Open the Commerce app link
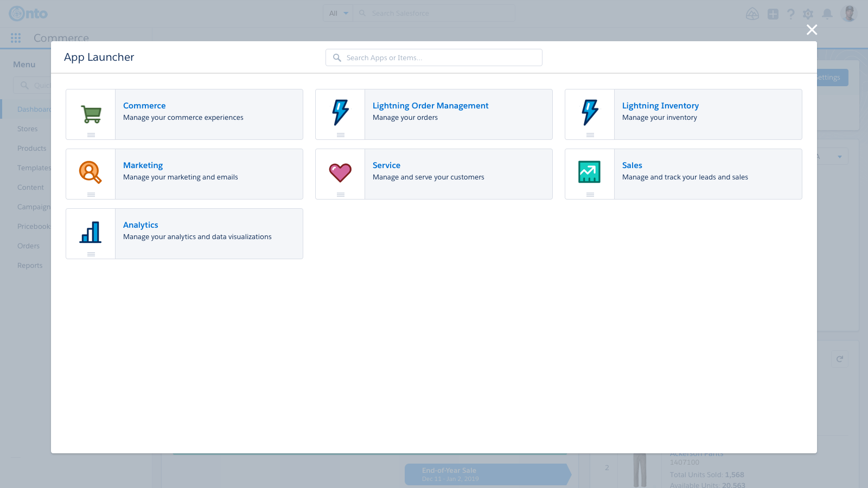This screenshot has width=868, height=488. coord(144,106)
